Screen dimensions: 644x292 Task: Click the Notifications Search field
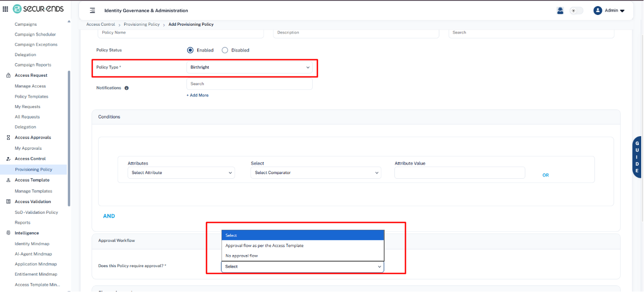click(250, 84)
